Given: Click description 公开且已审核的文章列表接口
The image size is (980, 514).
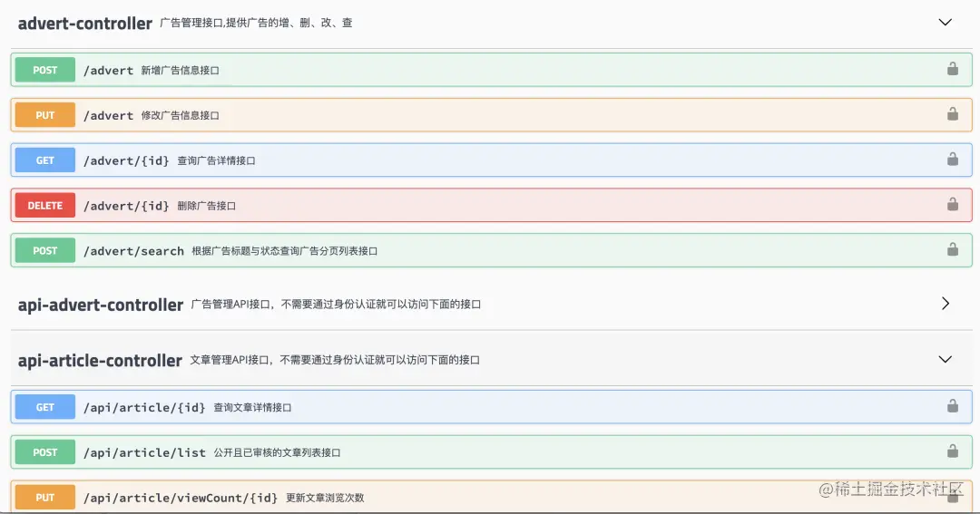Looking at the screenshot, I should point(277,452).
